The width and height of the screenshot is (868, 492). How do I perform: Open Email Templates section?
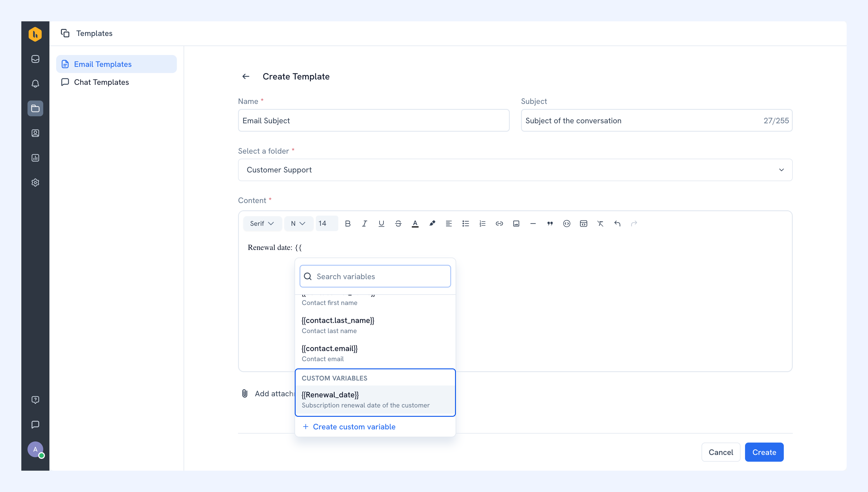click(x=117, y=64)
